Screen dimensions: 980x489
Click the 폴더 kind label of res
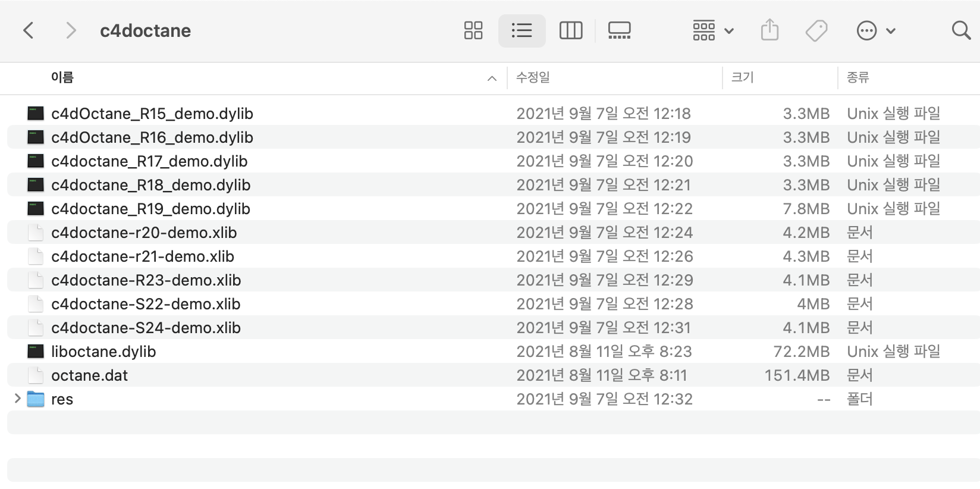tap(860, 399)
